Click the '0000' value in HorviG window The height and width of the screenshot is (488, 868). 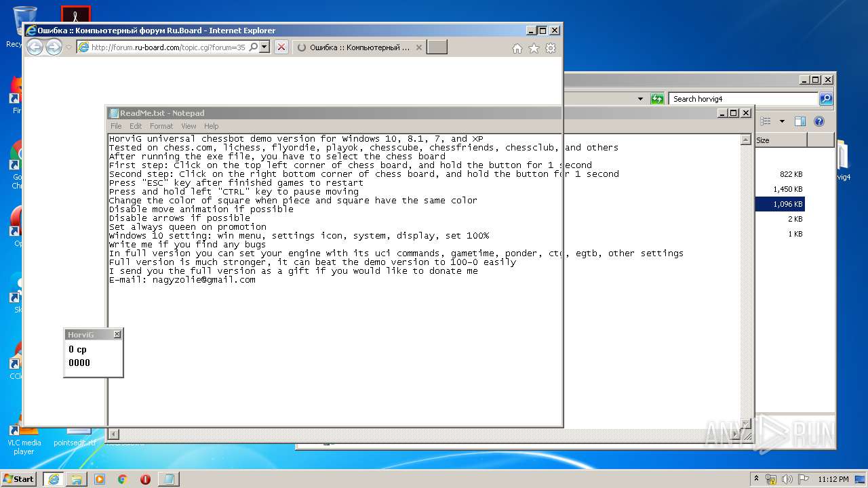pos(79,363)
